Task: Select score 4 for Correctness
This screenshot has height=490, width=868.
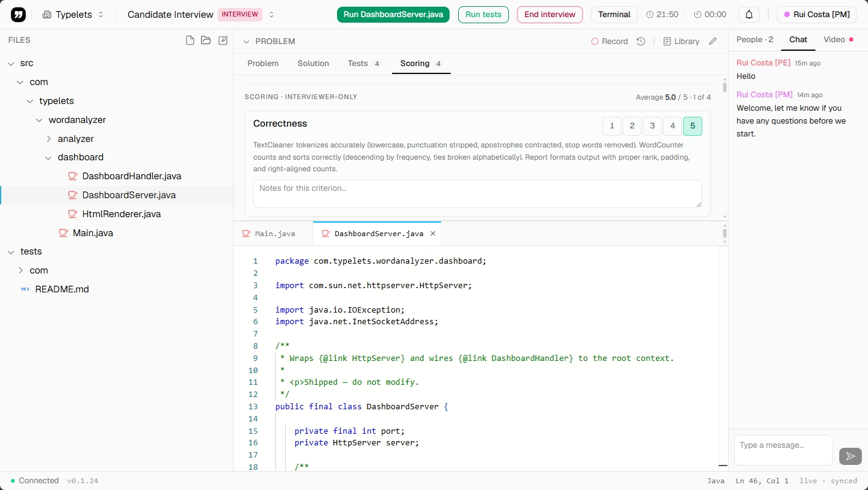Action: [672, 126]
